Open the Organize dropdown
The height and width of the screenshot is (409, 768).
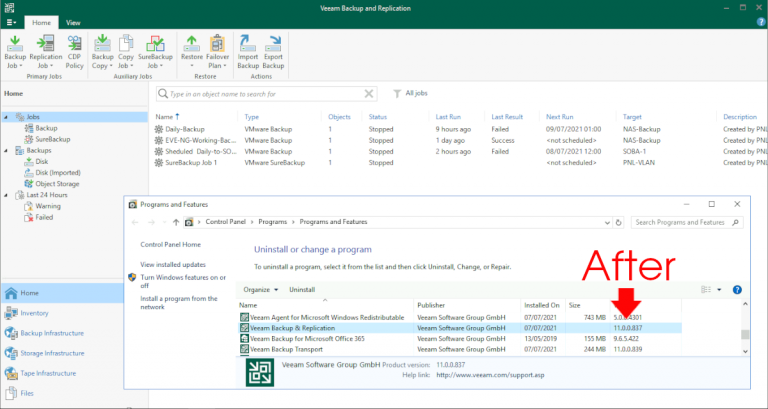point(261,289)
